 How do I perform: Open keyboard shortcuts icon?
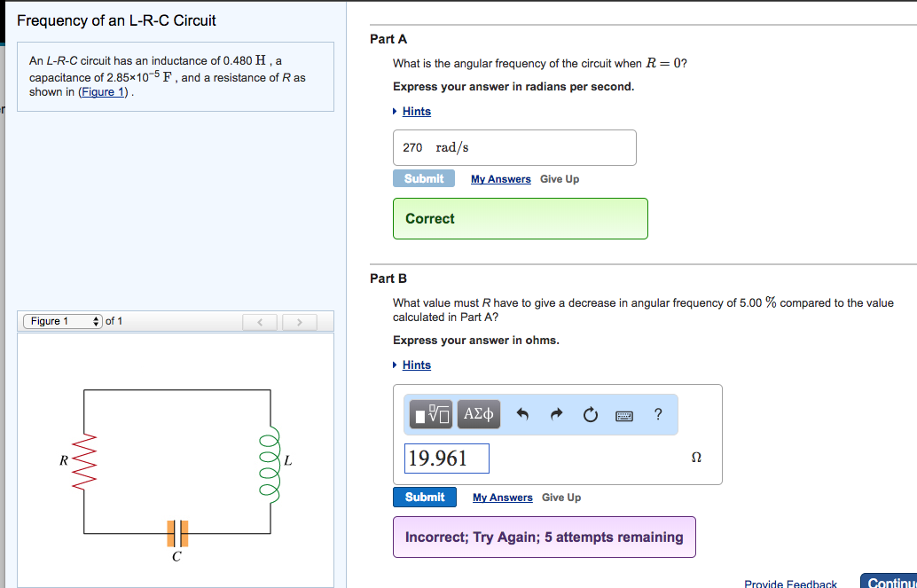coord(624,414)
